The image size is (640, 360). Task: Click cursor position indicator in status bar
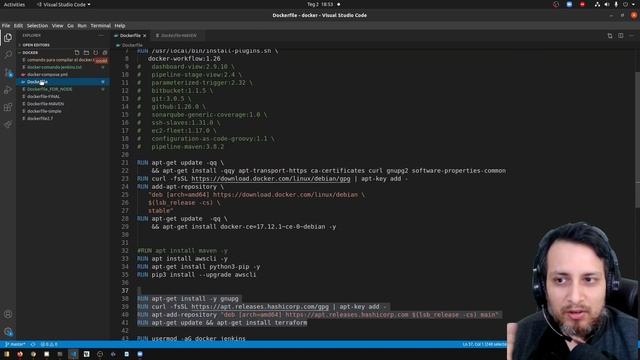coord(484,344)
